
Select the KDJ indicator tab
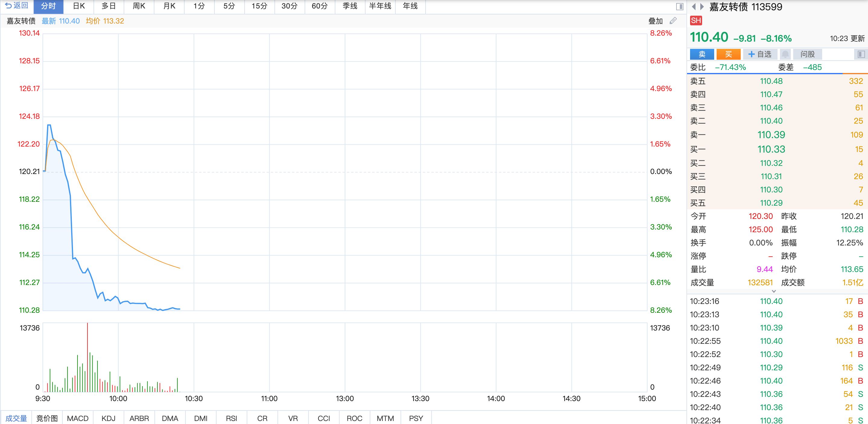[x=109, y=418]
